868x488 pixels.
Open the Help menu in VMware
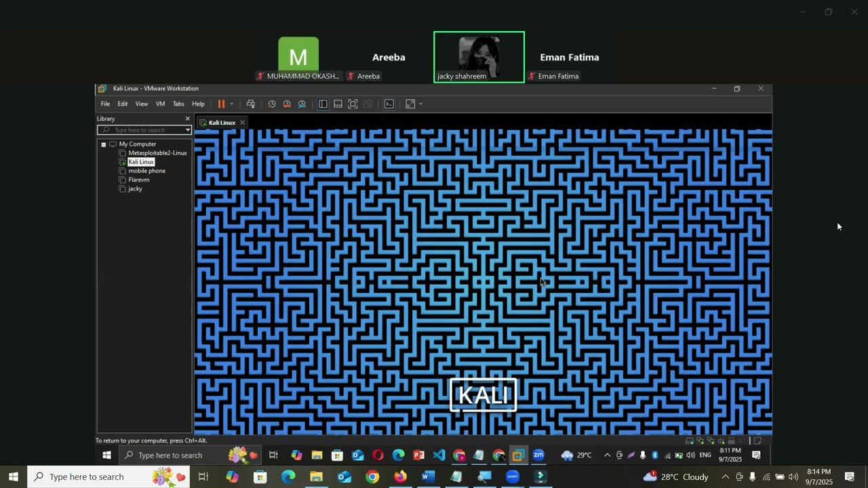pos(198,104)
